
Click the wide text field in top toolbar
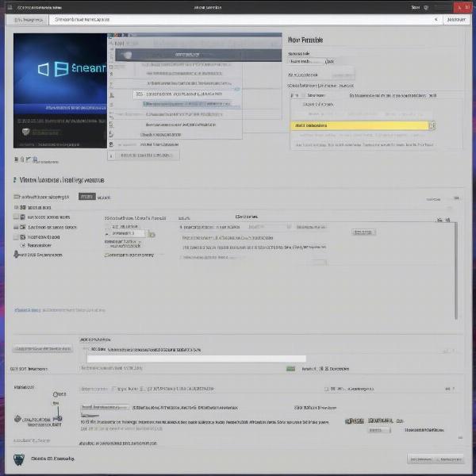click(x=244, y=19)
